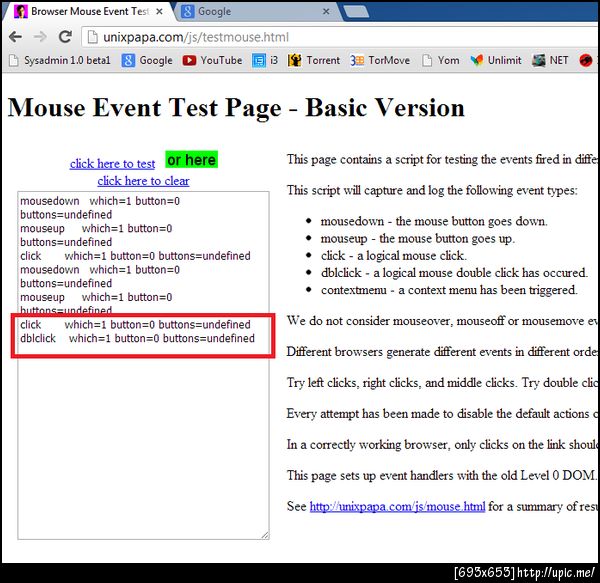Click the 'In a correctly working browser' paragraph
Screen dimensions: 600x583
pos(442,445)
